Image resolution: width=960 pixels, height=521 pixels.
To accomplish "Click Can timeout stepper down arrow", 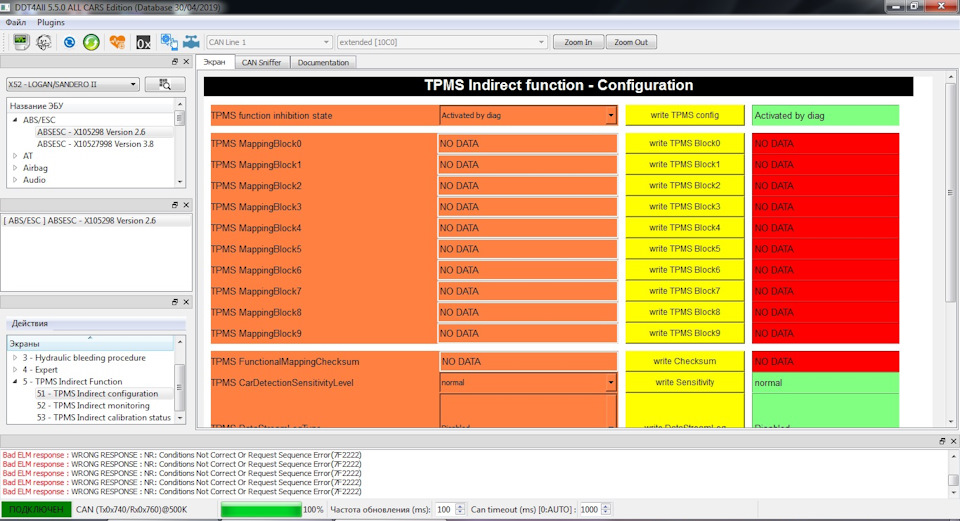I will (606, 512).
